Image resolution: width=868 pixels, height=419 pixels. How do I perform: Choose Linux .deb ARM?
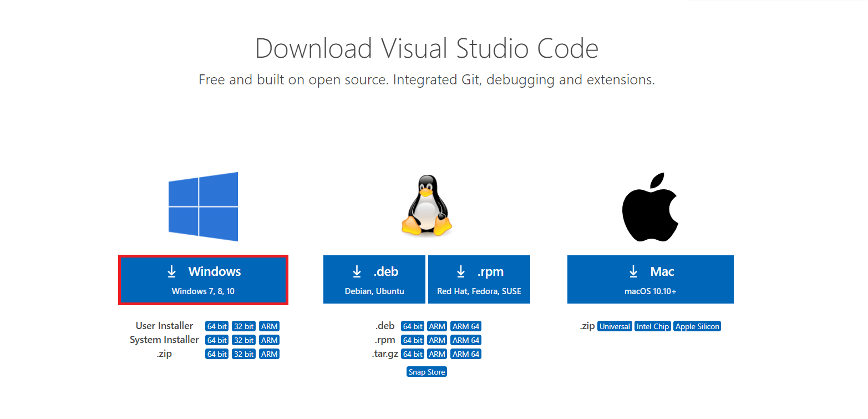437,326
